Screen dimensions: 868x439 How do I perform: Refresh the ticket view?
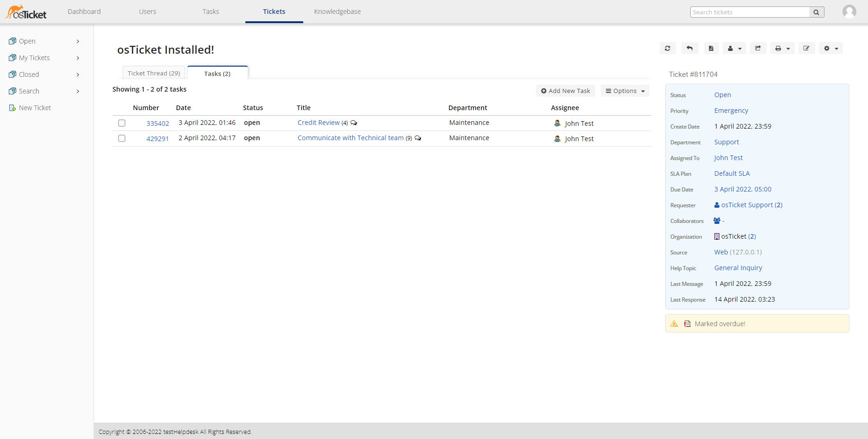tap(667, 48)
